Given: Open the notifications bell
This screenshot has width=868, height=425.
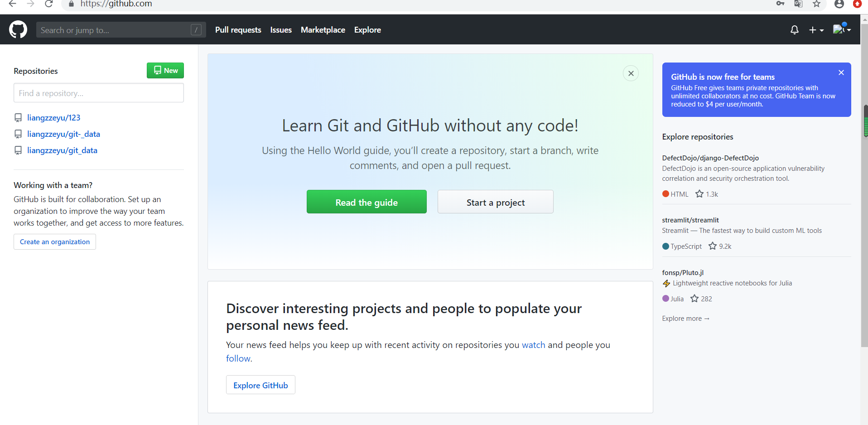Looking at the screenshot, I should [x=794, y=30].
